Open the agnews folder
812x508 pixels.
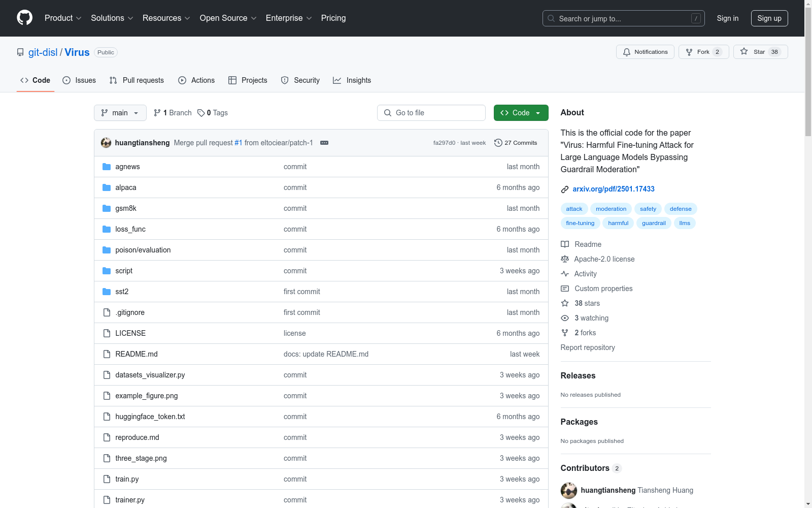coord(127,167)
